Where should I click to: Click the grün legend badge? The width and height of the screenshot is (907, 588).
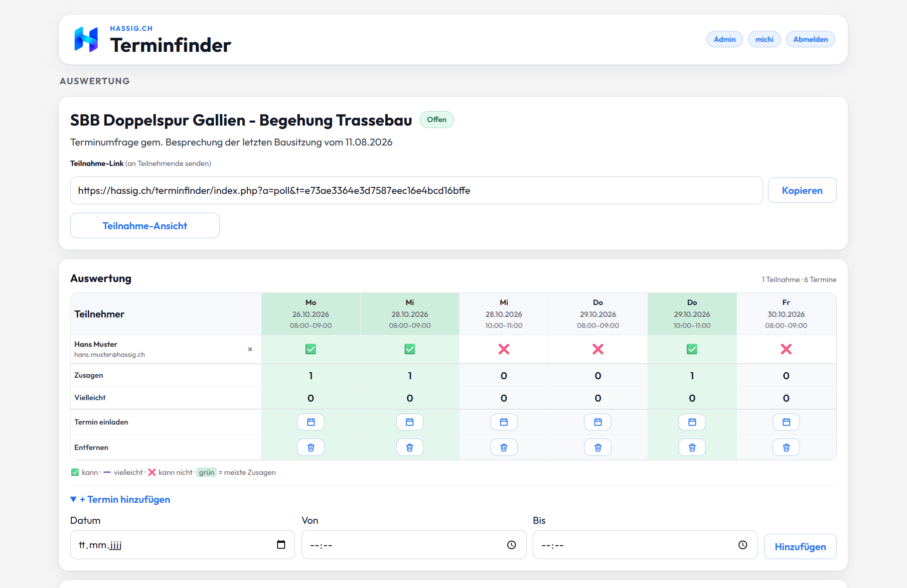206,472
